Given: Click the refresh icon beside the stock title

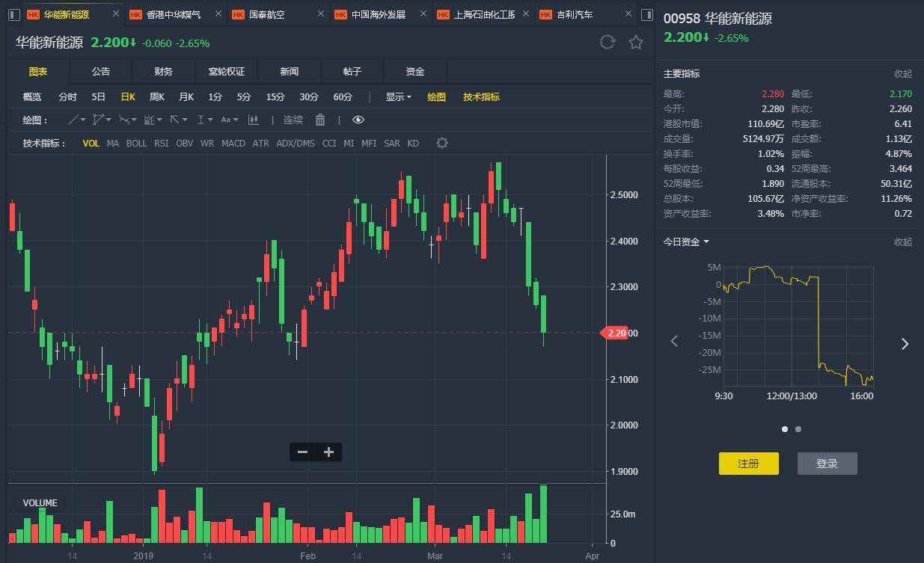Looking at the screenshot, I should click(608, 43).
